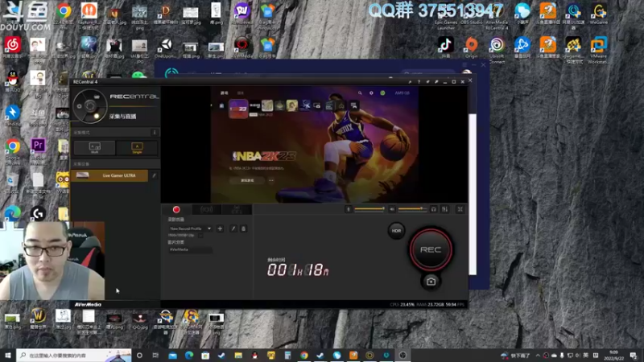644x362 pixels.
Task: Start recording with the big REC button
Action: 431,249
